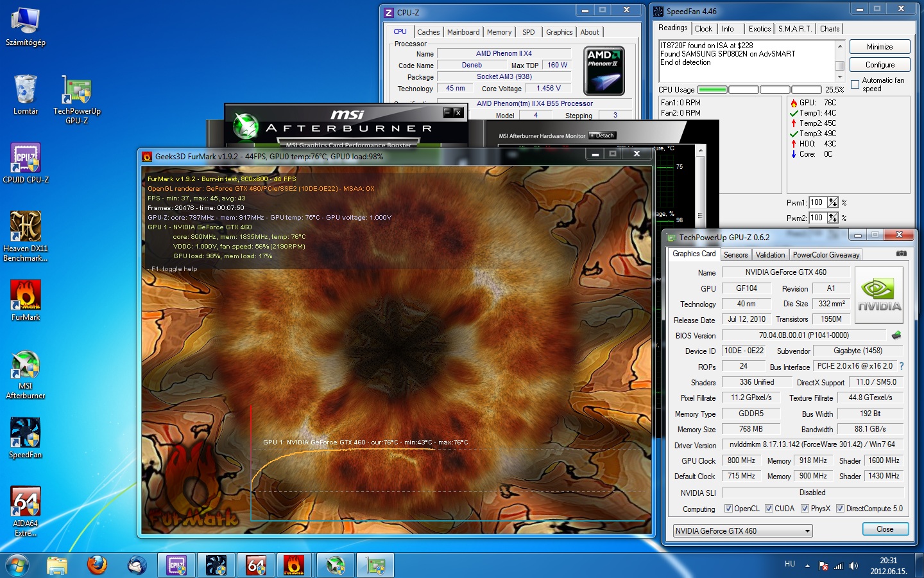Launch FurMark desktop shortcut
The image size is (924, 578).
click(26, 301)
